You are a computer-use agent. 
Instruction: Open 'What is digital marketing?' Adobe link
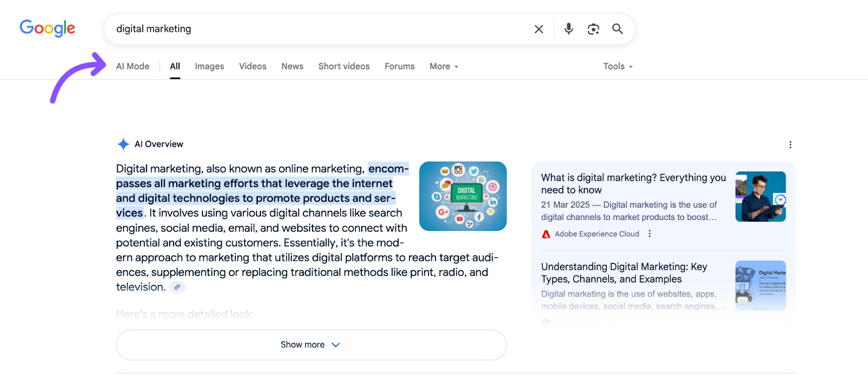click(x=633, y=184)
